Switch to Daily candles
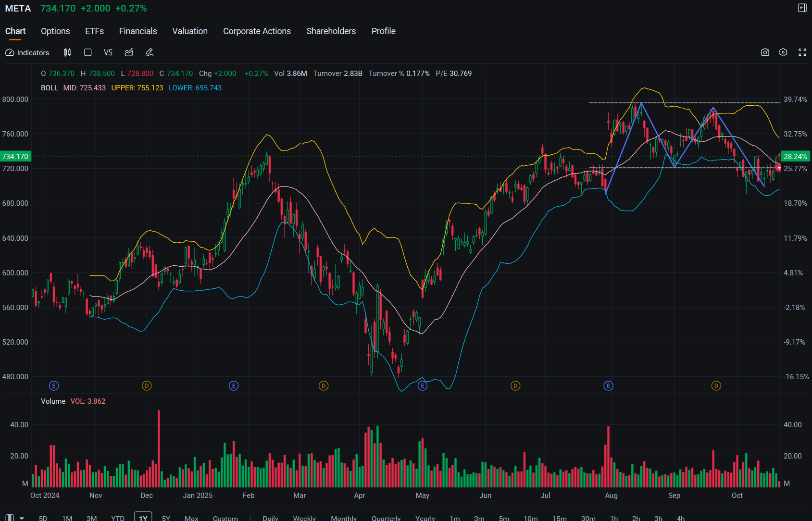The height and width of the screenshot is (521, 812). tap(271, 518)
